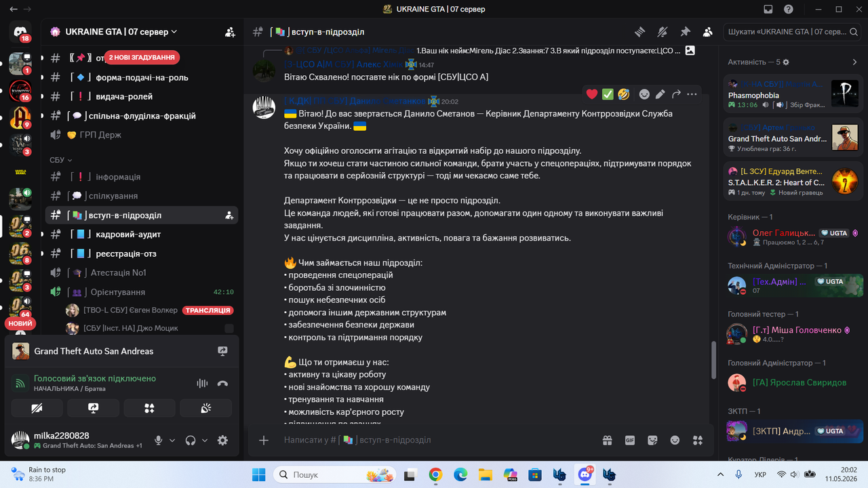The width and height of the screenshot is (868, 488).
Task: Toggle noise suppression waveform icon
Action: [x=202, y=384]
